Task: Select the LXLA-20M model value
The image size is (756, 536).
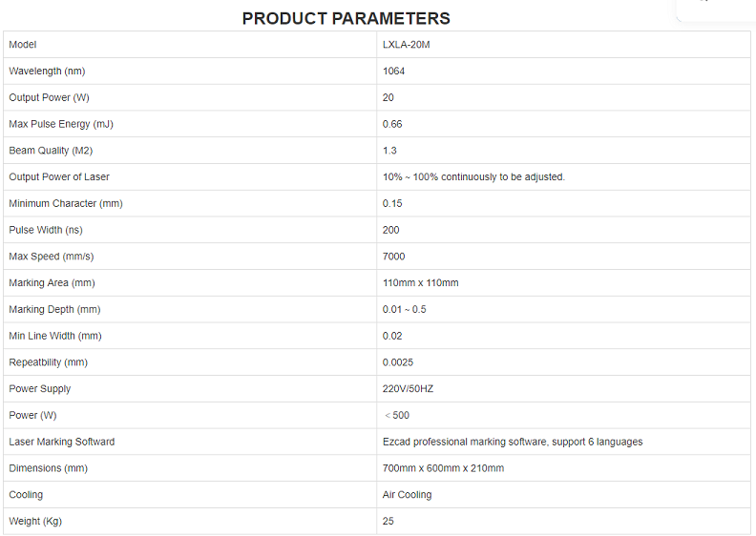Action: pos(402,45)
